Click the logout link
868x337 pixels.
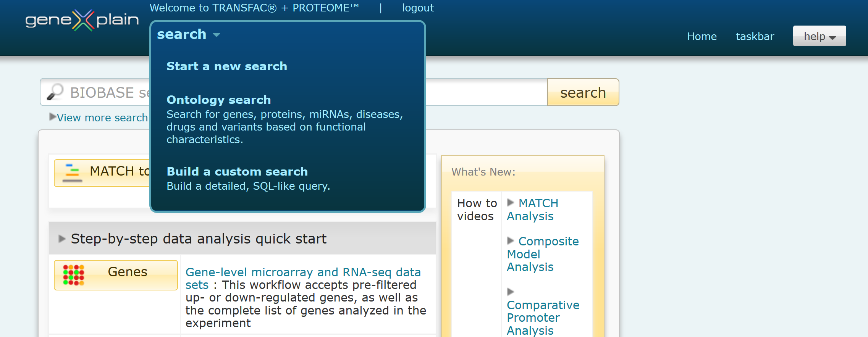tap(418, 8)
